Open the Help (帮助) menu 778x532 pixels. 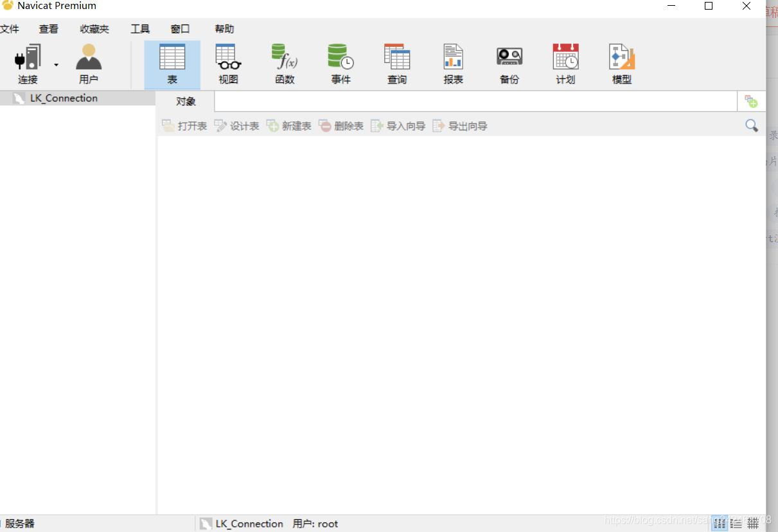pos(224,29)
